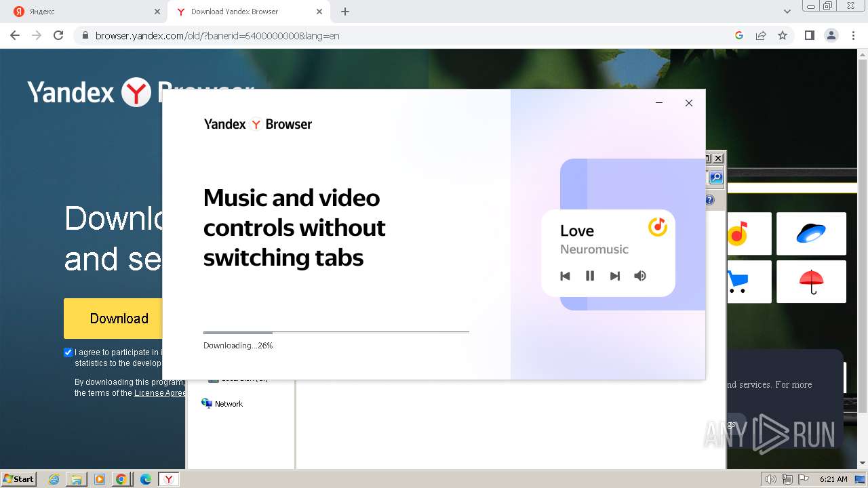The width and height of the screenshot is (868, 488).
Task: Close the Yandex installer window
Action: tap(689, 103)
